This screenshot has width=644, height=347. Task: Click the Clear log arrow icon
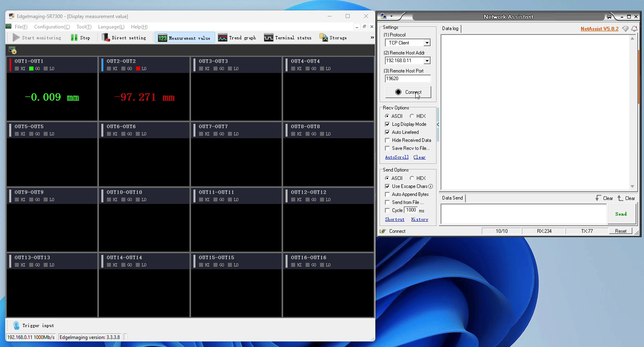coord(598,198)
